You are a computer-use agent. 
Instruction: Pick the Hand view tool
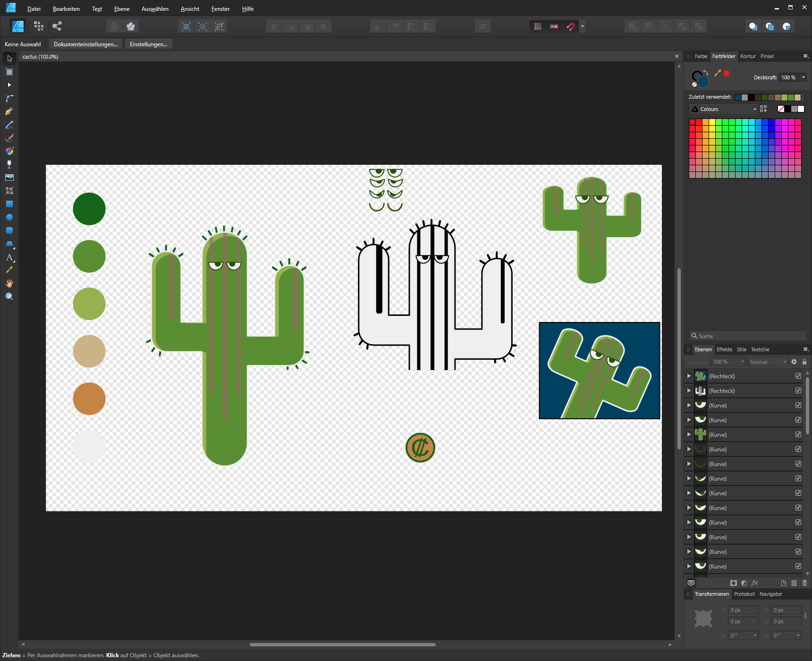coord(9,283)
